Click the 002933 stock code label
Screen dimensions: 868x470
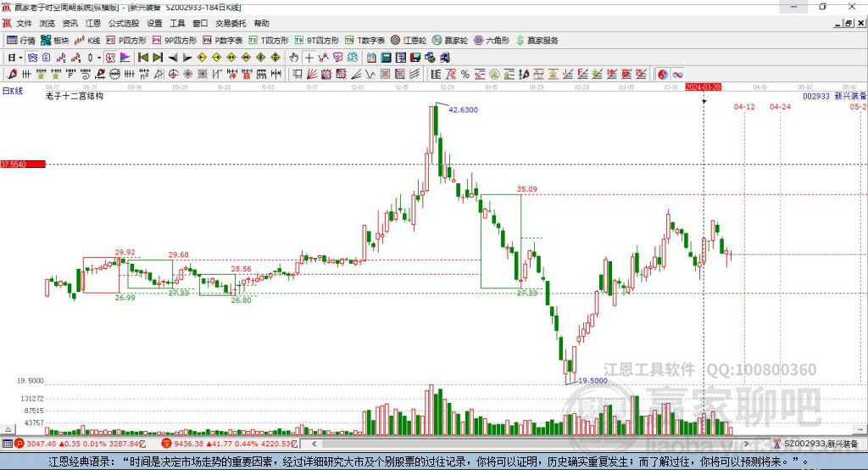[816, 96]
